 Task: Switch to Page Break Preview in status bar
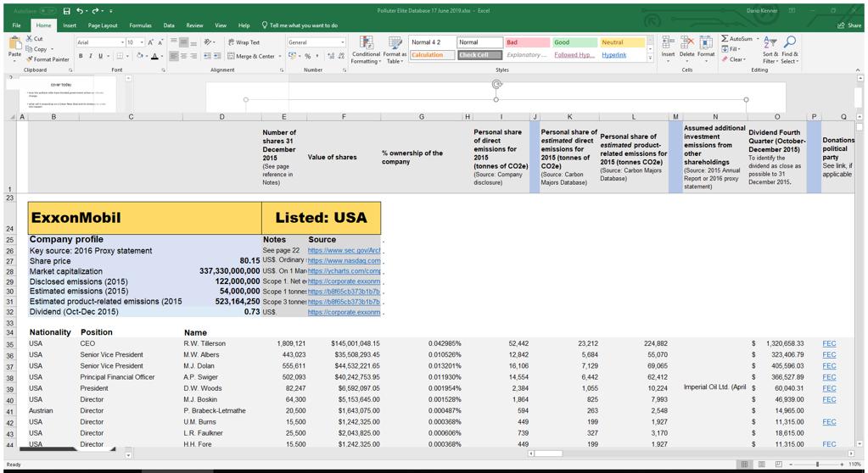779,465
